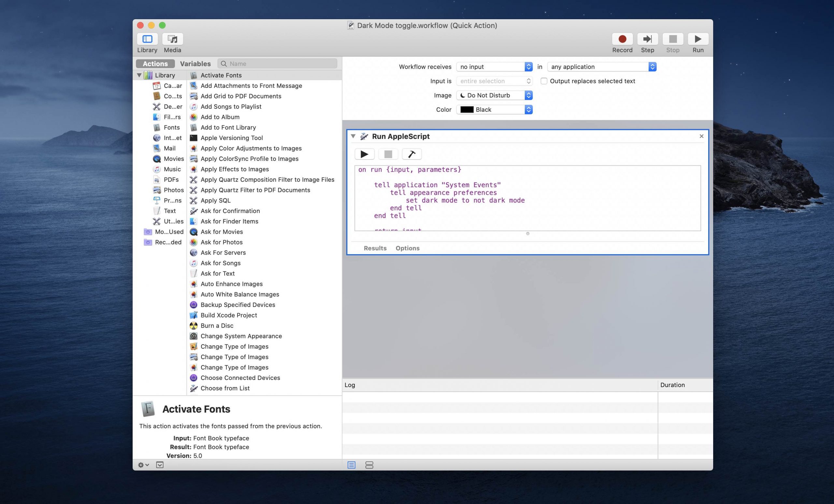The image size is (834, 504).
Task: Select the Text category in Library
Action: tap(165, 211)
